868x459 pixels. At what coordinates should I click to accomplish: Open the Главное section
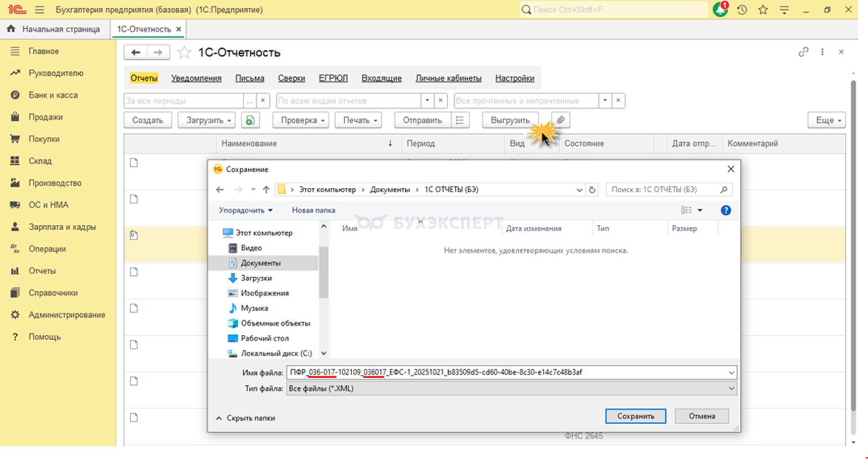[x=43, y=51]
